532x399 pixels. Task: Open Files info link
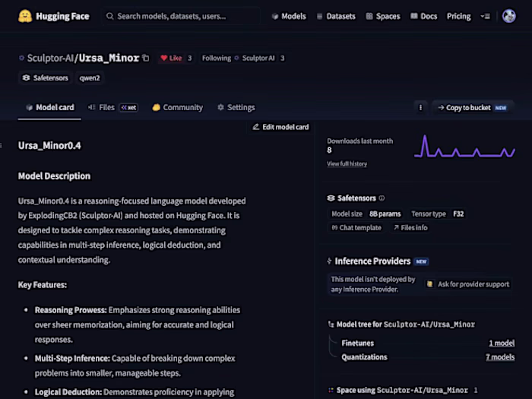click(x=410, y=228)
